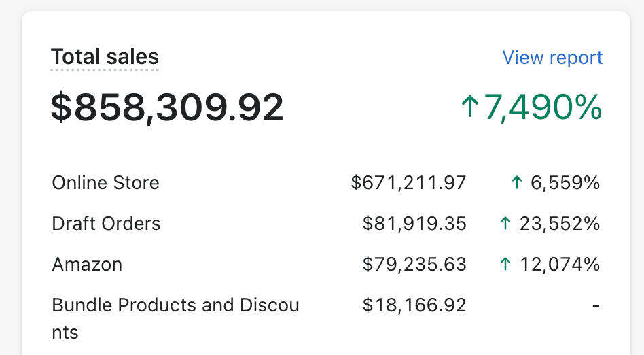Viewport: 644px width, 355px height.
Task: Click the $18,166.92 bundle amount
Action: point(414,305)
